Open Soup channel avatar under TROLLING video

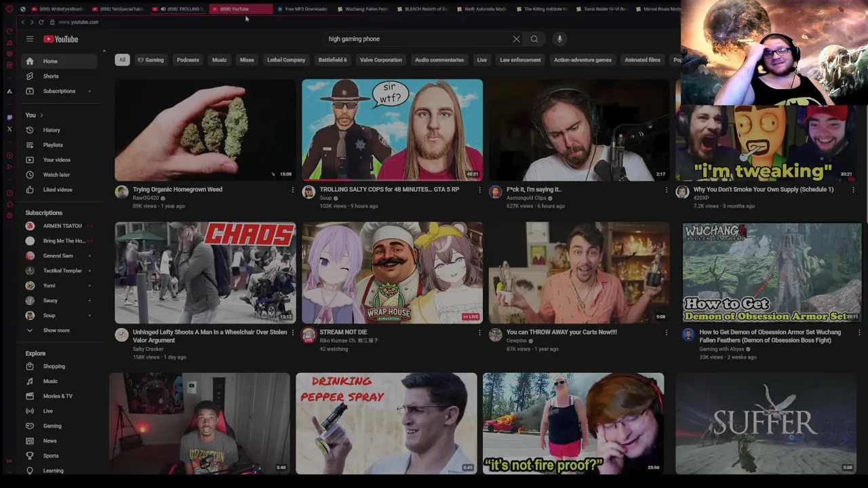309,192
